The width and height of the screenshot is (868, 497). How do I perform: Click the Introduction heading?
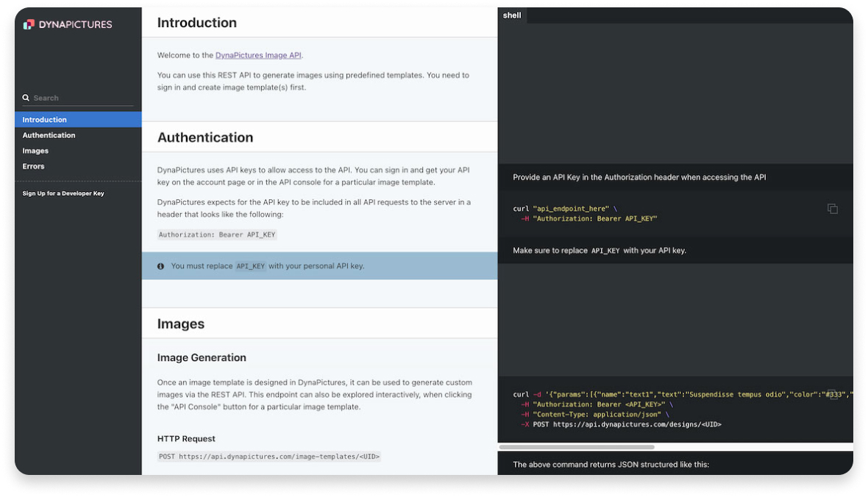196,23
